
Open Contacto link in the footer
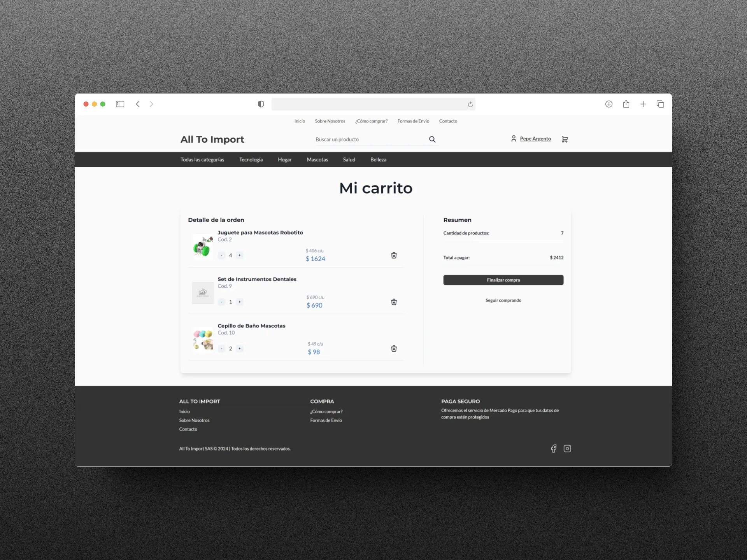[x=188, y=429]
